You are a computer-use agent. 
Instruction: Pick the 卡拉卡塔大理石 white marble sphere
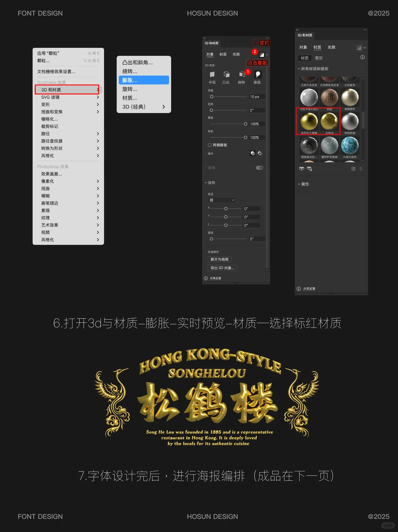point(309,97)
